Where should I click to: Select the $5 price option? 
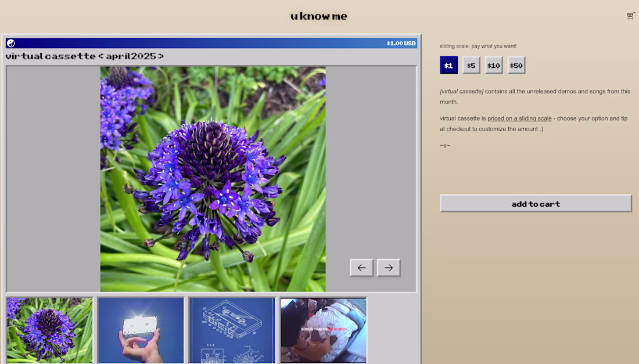(x=471, y=65)
